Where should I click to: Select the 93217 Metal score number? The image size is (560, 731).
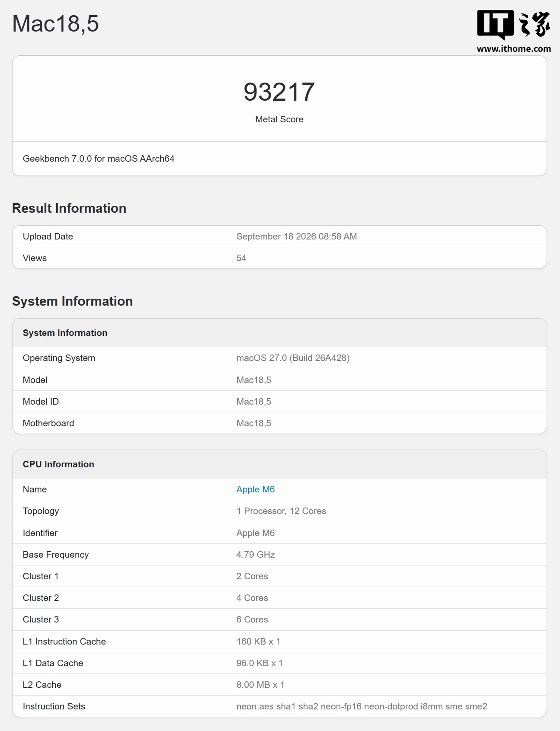point(279,92)
